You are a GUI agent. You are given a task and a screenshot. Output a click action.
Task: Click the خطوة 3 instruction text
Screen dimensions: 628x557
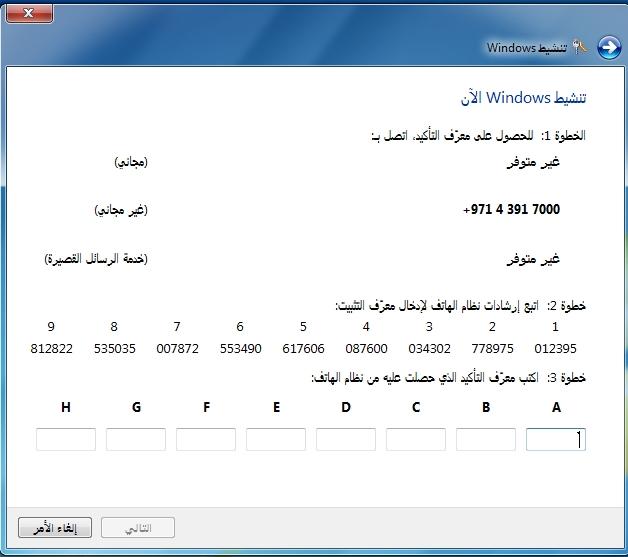tap(449, 377)
